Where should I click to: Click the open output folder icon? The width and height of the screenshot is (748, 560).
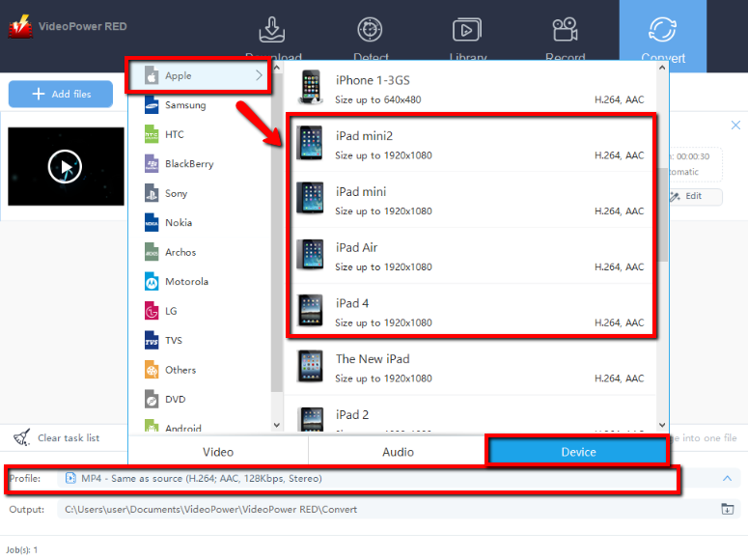728,509
